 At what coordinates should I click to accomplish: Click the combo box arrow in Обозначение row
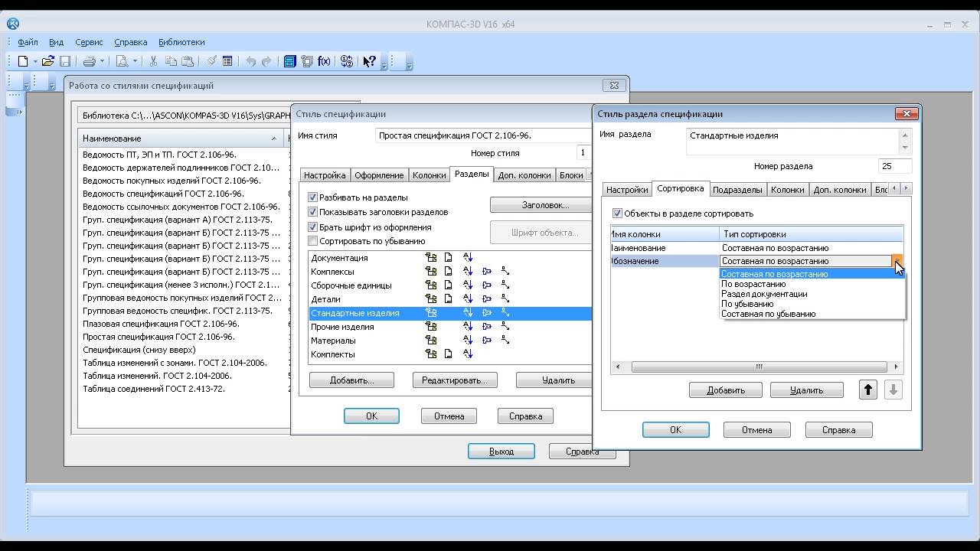(897, 261)
